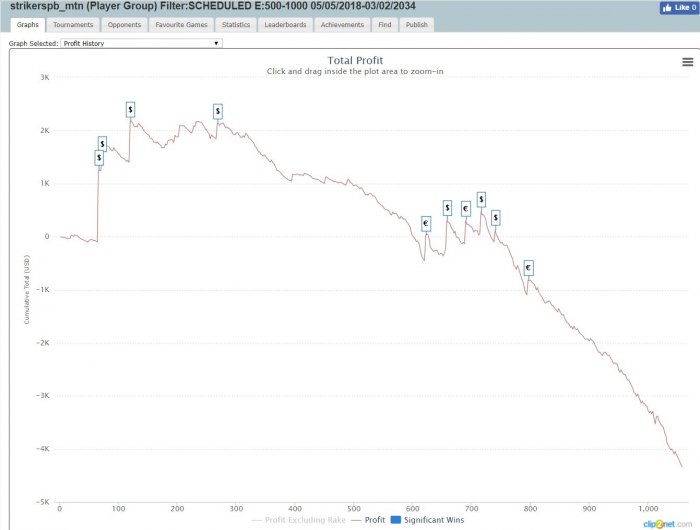Click the clip2net.com logo link
Viewport: 700px width, 530px height.
[668, 524]
